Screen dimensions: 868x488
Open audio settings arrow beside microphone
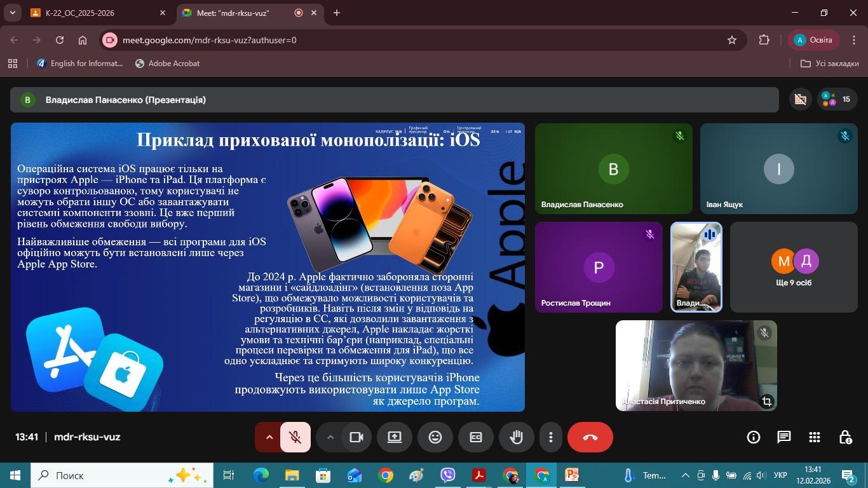(269, 437)
